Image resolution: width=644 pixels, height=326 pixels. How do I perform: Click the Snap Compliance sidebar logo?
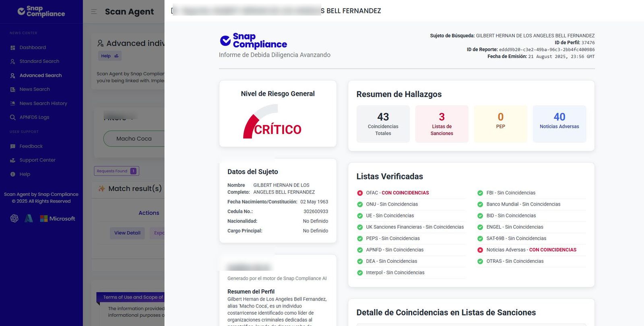41,11
